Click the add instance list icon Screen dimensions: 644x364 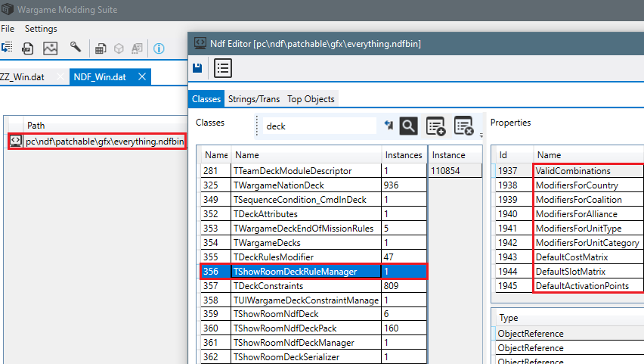pyautogui.click(x=436, y=126)
